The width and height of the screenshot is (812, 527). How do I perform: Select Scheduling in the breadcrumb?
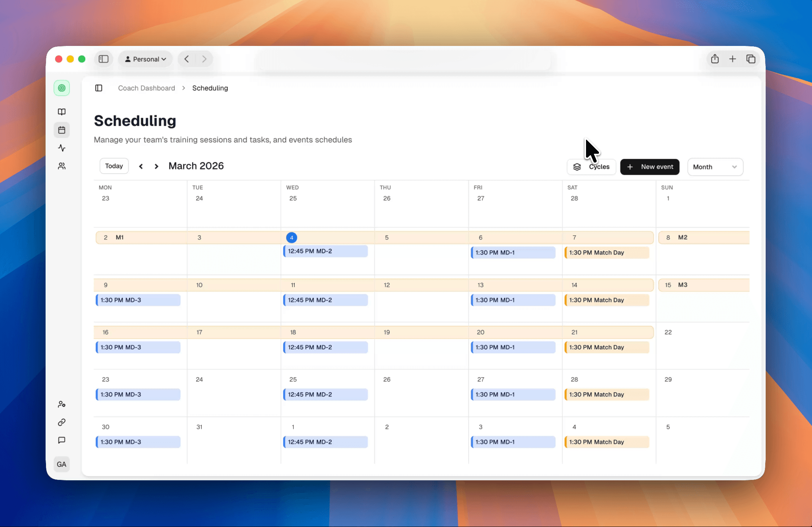[210, 88]
